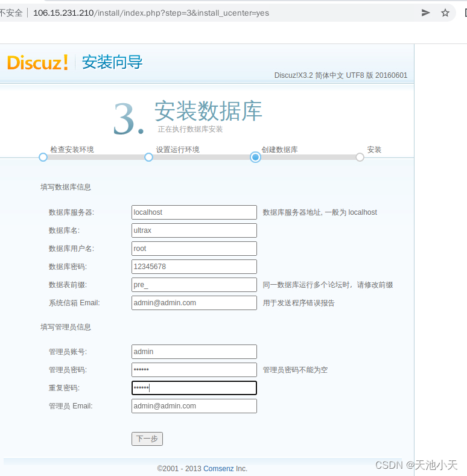Click the 用于发送程序错误报告 hint text

(x=299, y=303)
